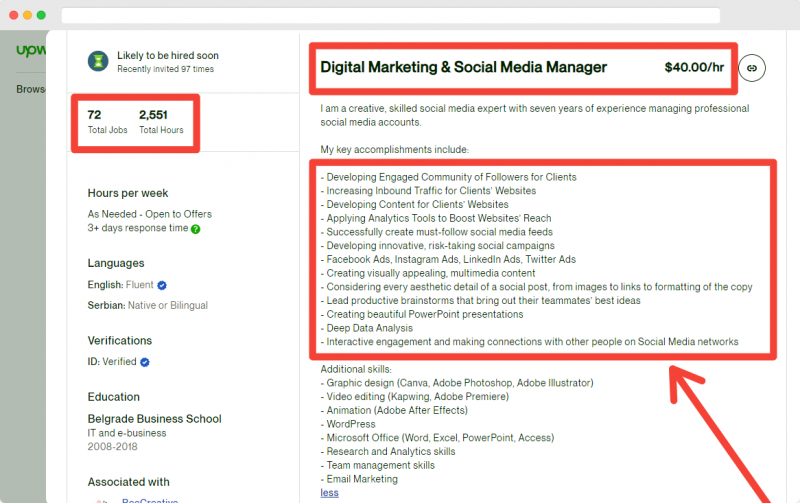The width and height of the screenshot is (800, 503).
Task: Click 'Facebook Ads, Instagram Ads' line
Action: (x=448, y=260)
